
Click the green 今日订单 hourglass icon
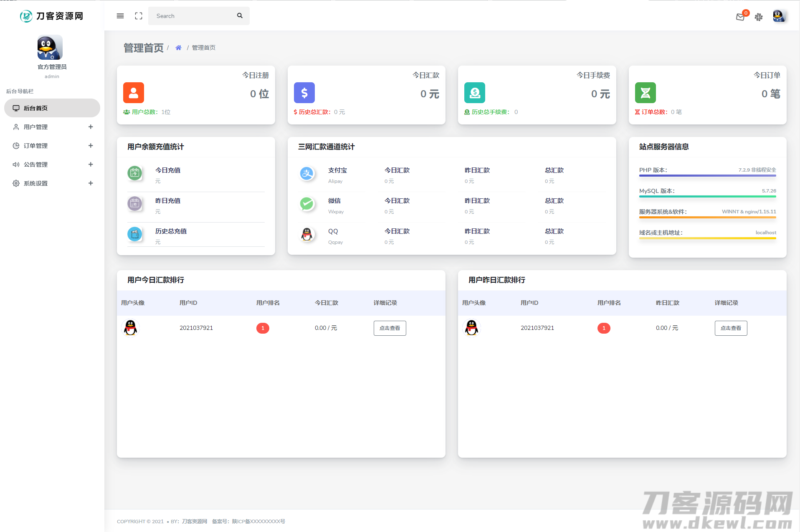[x=645, y=93]
